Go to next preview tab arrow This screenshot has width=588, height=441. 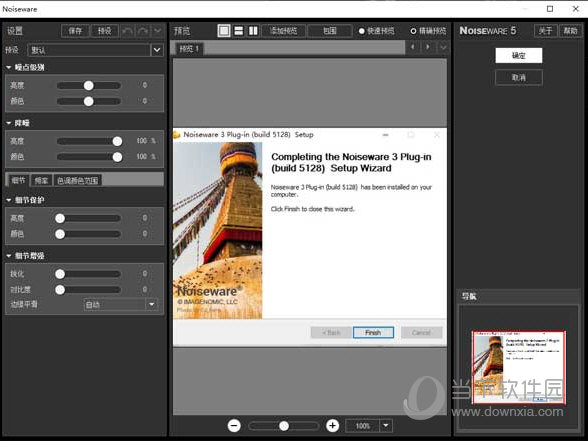tap(428, 48)
